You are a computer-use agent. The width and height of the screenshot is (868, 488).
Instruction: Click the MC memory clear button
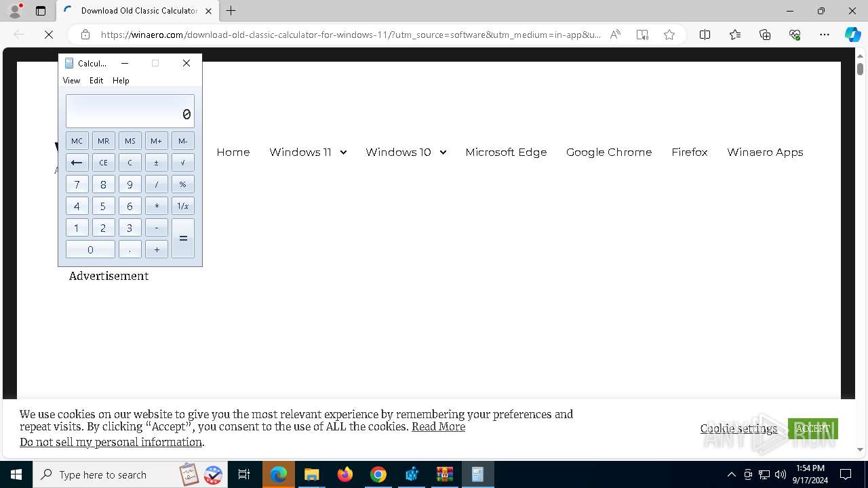point(77,141)
